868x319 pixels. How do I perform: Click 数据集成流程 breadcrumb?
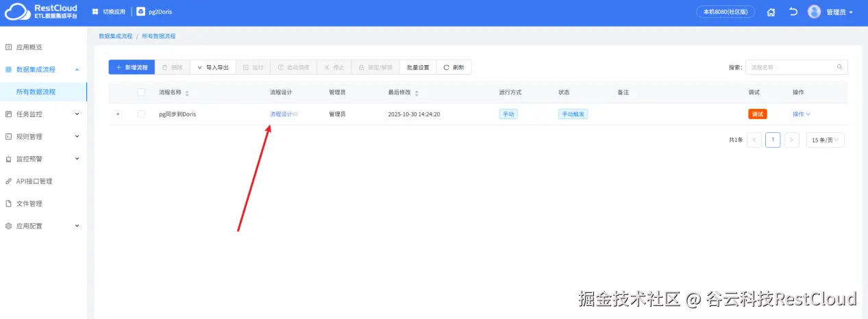pyautogui.click(x=115, y=36)
